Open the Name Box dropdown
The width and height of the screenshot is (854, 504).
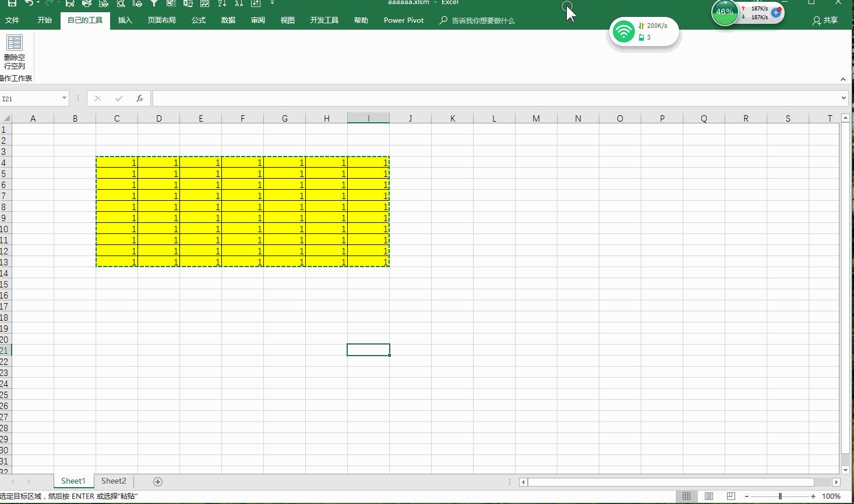click(64, 98)
